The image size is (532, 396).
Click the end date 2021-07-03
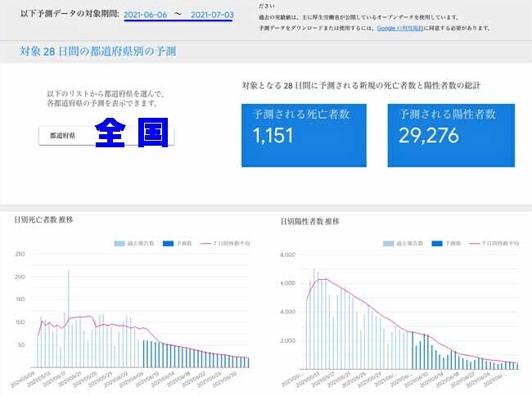click(212, 15)
